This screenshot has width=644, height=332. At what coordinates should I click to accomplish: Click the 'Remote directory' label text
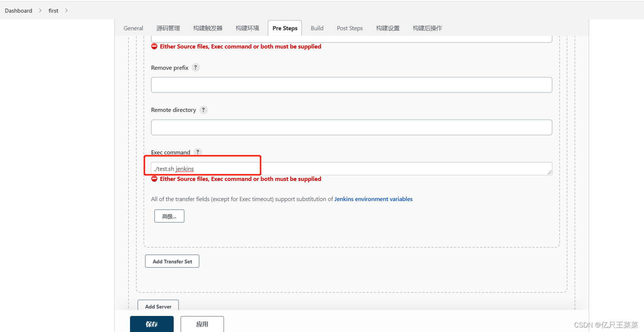click(173, 110)
